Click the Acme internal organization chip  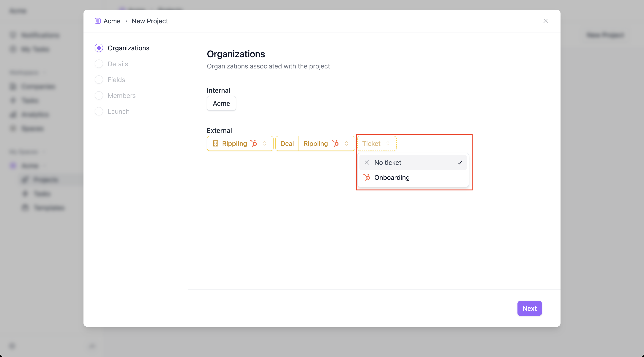point(221,103)
